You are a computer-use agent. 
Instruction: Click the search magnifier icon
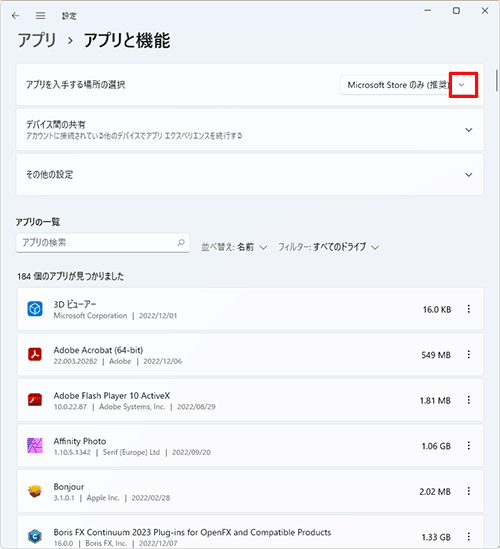(x=181, y=242)
